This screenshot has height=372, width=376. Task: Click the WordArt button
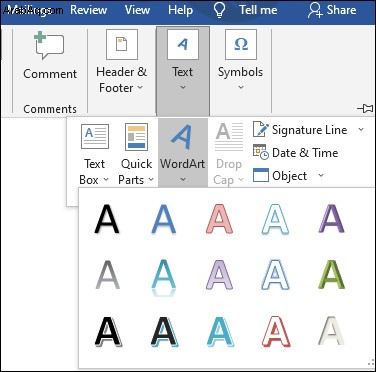pos(183,153)
